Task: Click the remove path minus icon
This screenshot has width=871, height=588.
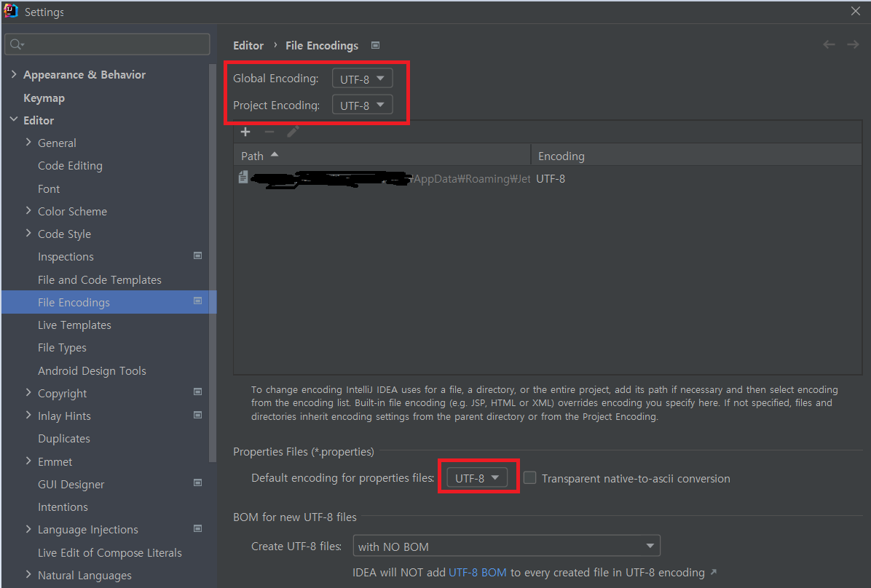Action: tap(269, 132)
